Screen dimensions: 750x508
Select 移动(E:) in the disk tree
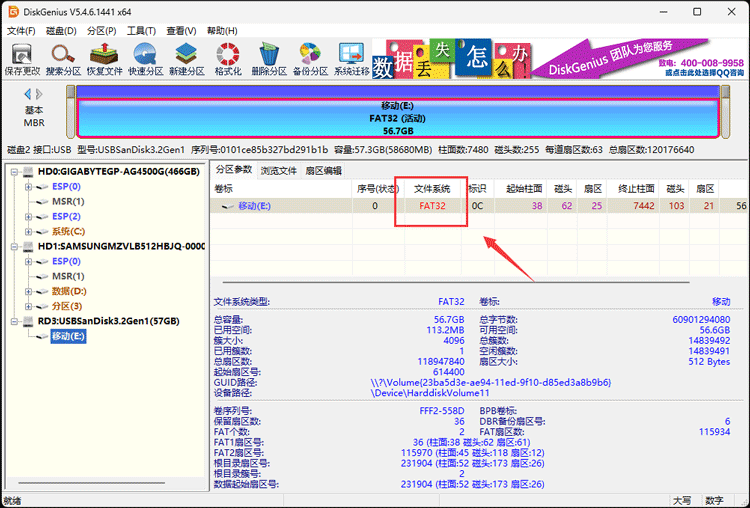(x=68, y=336)
